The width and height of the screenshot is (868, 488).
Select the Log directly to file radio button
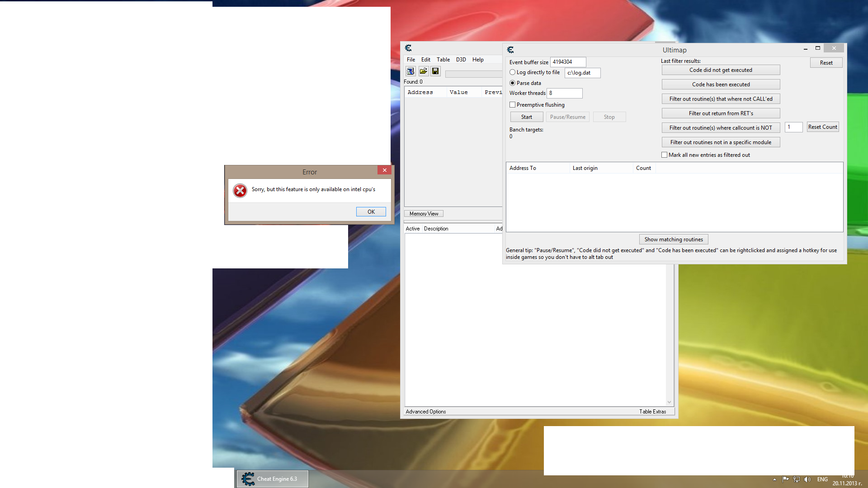coord(513,72)
